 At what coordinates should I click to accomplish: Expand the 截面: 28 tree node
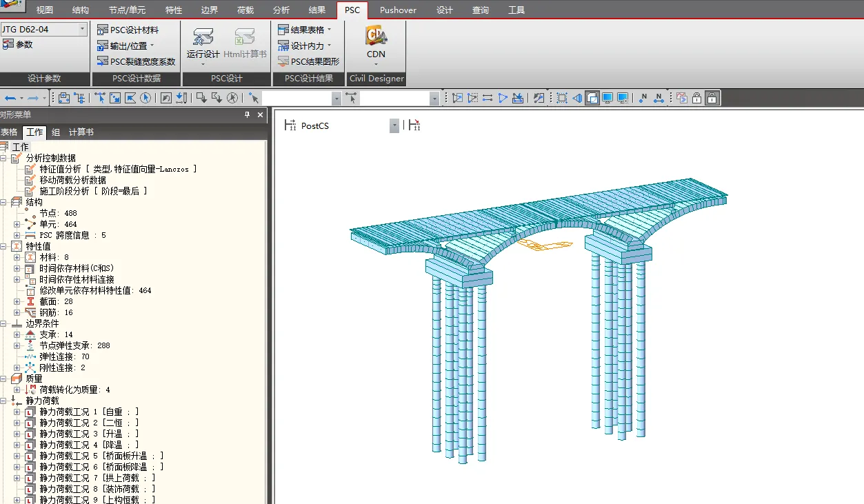(17, 301)
